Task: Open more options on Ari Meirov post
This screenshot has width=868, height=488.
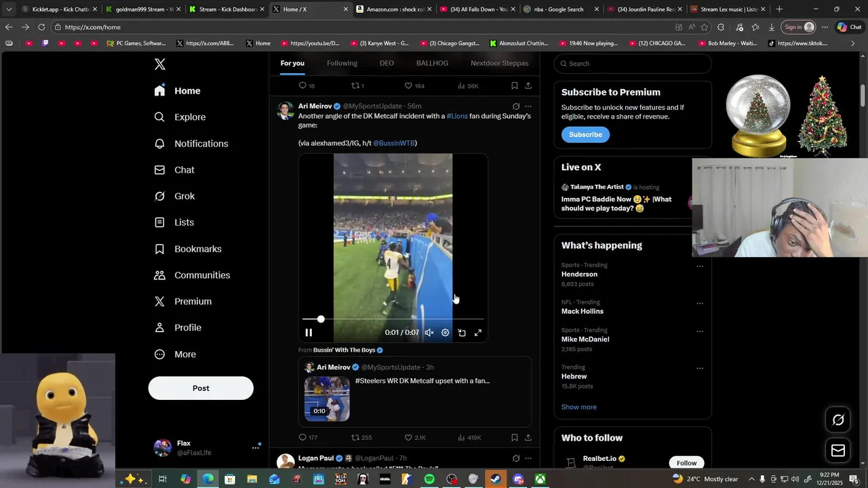Action: [x=528, y=106]
